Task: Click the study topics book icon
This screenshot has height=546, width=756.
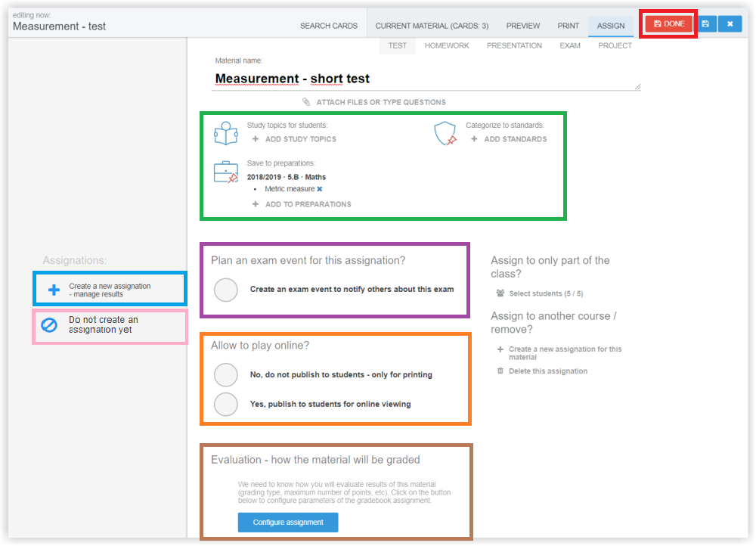Action: (x=225, y=133)
